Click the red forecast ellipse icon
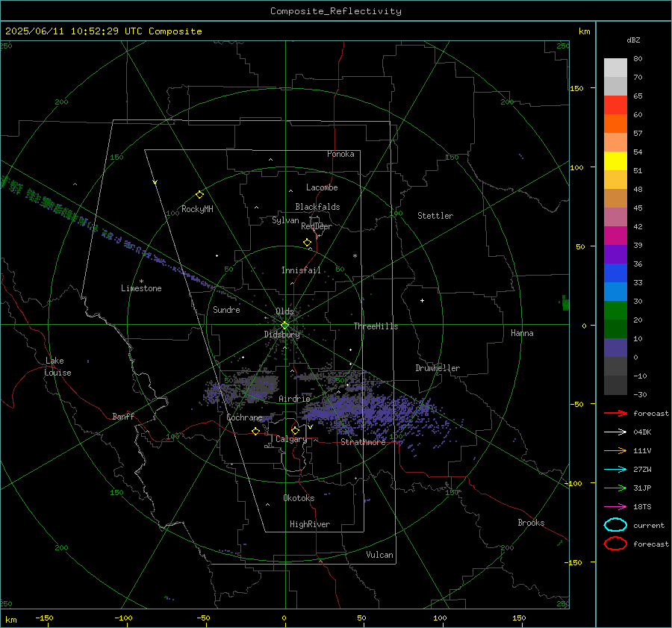This screenshot has height=628, width=672. 615,544
